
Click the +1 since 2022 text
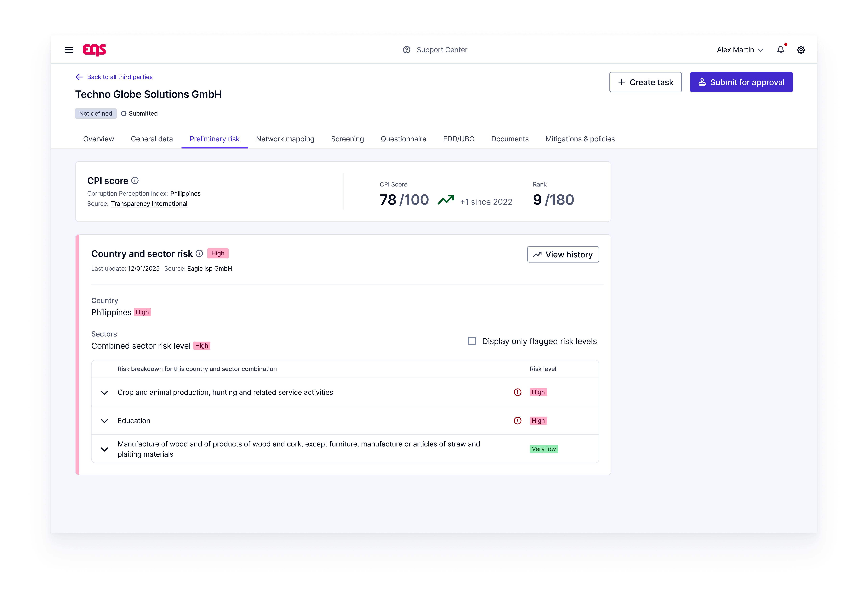pos(486,202)
